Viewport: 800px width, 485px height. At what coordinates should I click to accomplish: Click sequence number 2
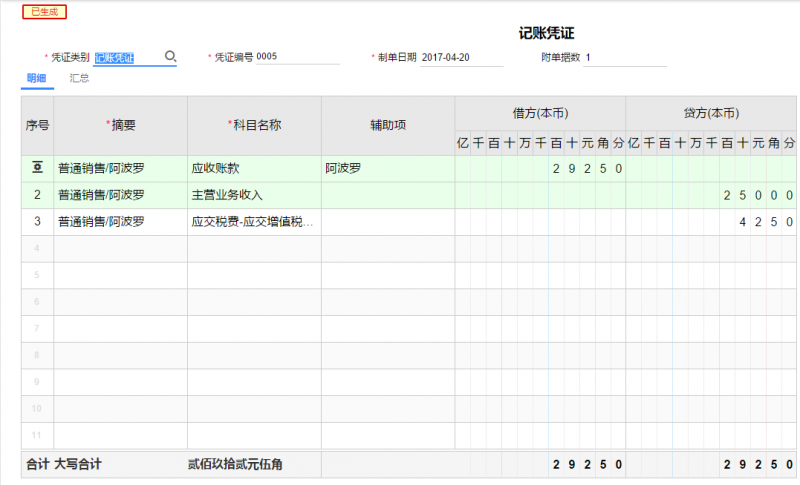tap(37, 195)
